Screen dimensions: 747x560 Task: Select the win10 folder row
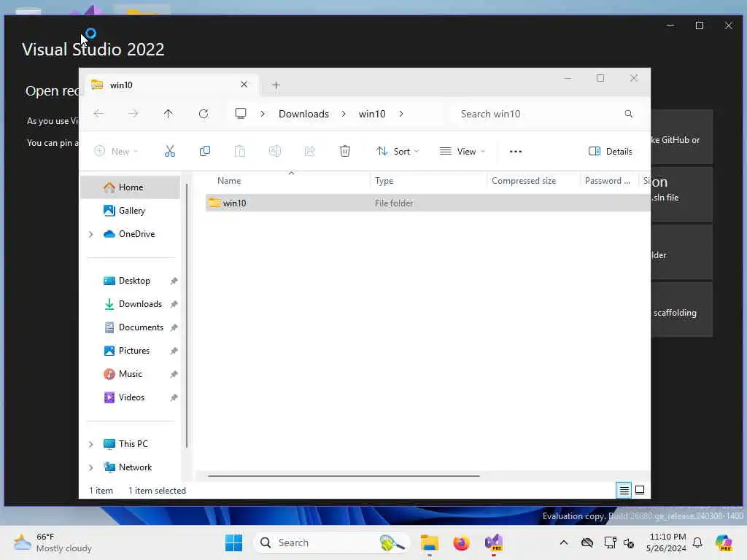427,203
